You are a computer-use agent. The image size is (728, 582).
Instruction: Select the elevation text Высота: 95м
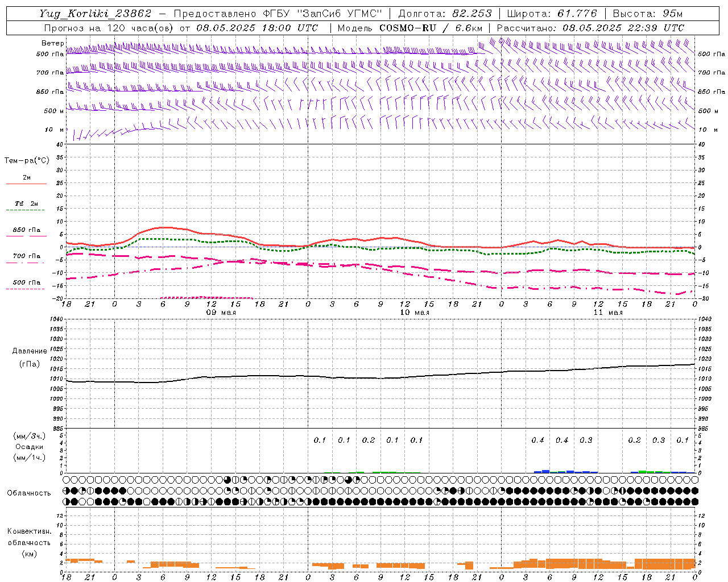(x=648, y=14)
